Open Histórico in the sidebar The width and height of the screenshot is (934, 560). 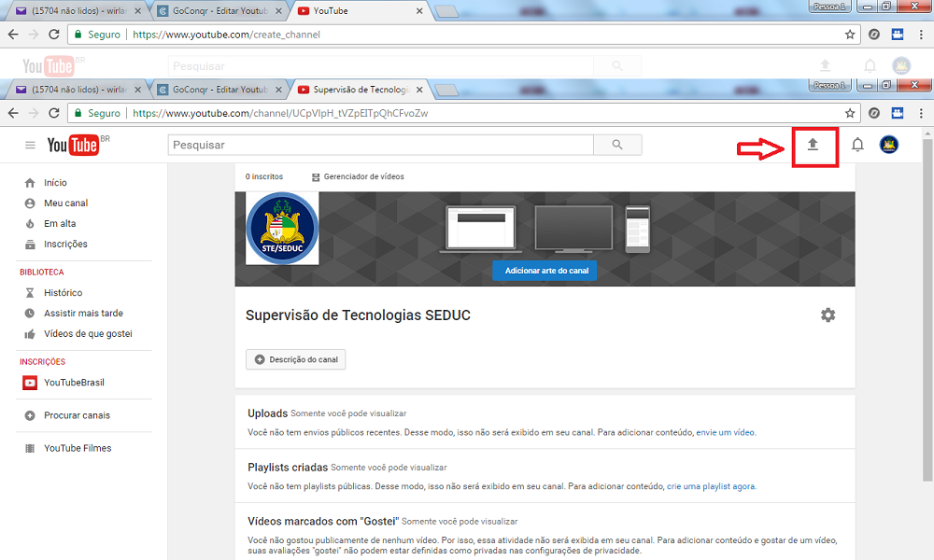coord(63,293)
